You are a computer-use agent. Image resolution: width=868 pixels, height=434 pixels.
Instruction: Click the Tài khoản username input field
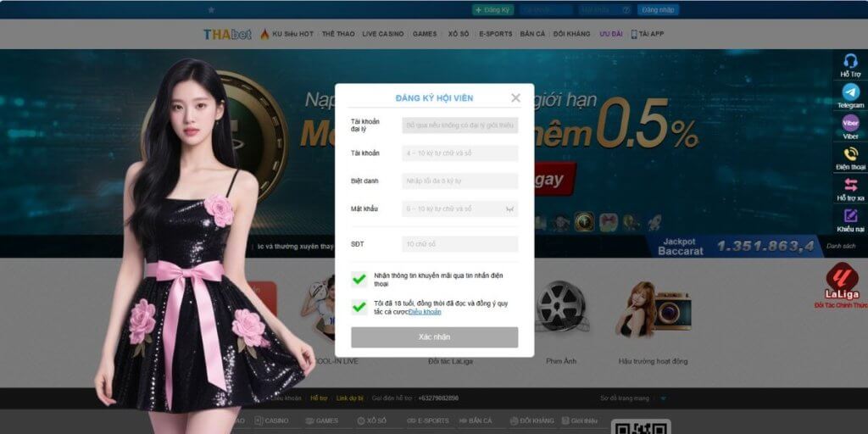[x=459, y=153]
